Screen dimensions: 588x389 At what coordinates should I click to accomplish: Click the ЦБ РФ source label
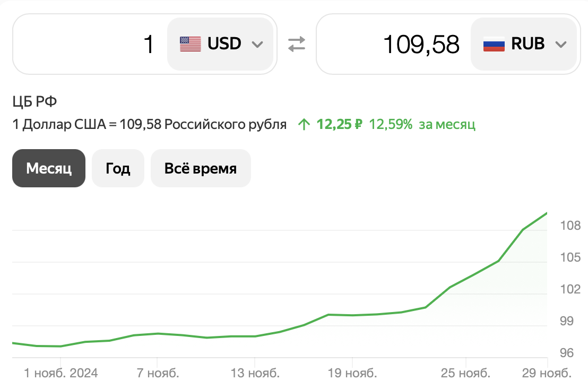[x=34, y=101]
